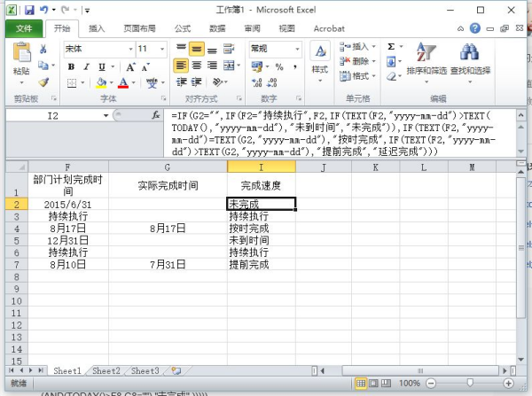
Task: Click the insert new worksheet tab icon
Action: point(176,371)
